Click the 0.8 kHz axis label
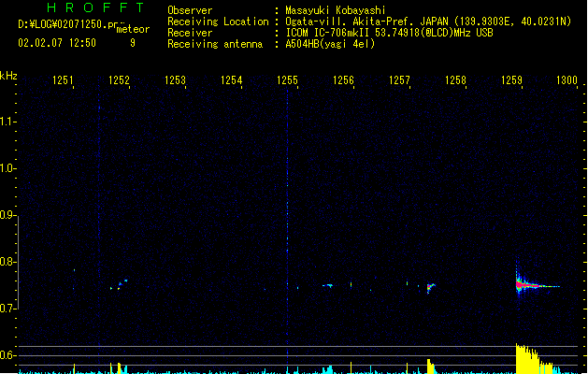588x374 pixels. click(x=7, y=262)
